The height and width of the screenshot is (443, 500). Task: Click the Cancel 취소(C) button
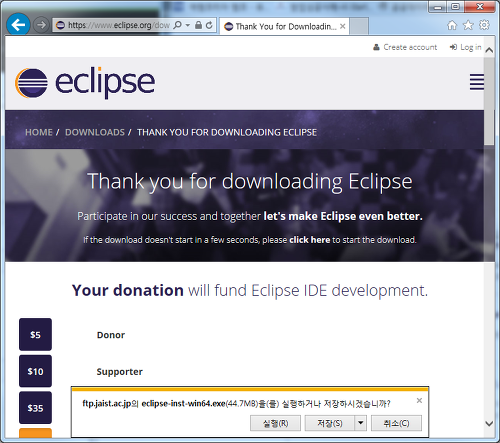[396, 423]
